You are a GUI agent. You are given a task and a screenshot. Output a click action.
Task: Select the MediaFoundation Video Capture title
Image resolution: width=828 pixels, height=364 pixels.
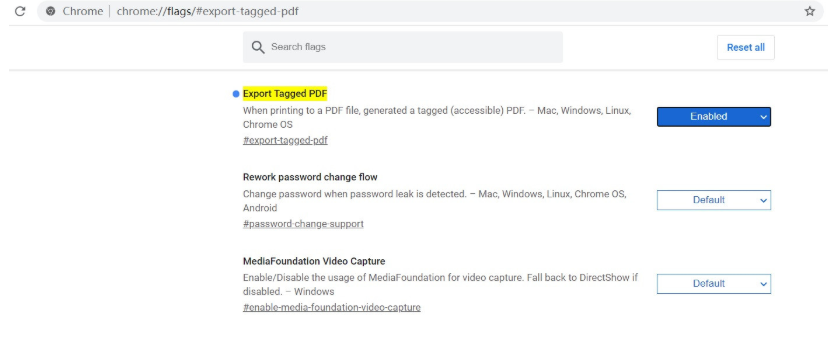pos(314,261)
